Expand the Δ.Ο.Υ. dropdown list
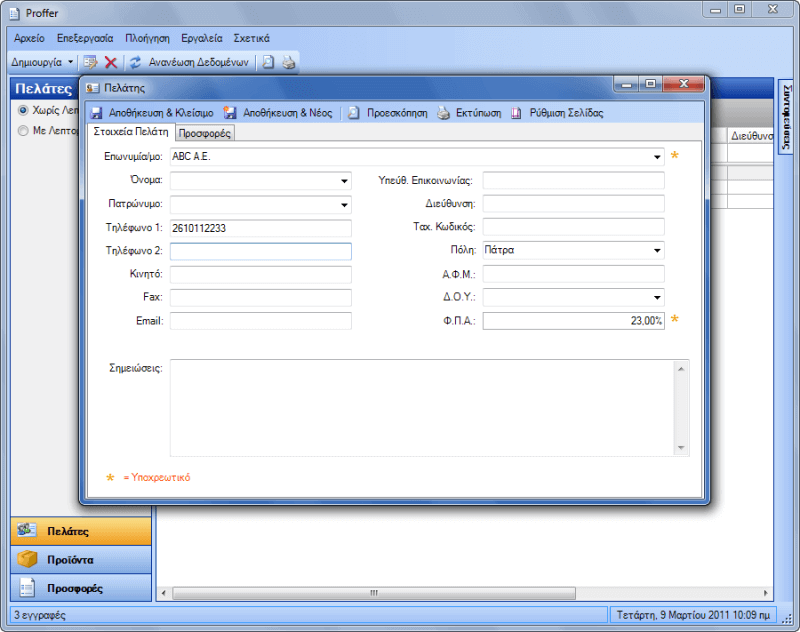The width and height of the screenshot is (800, 632). [x=657, y=297]
